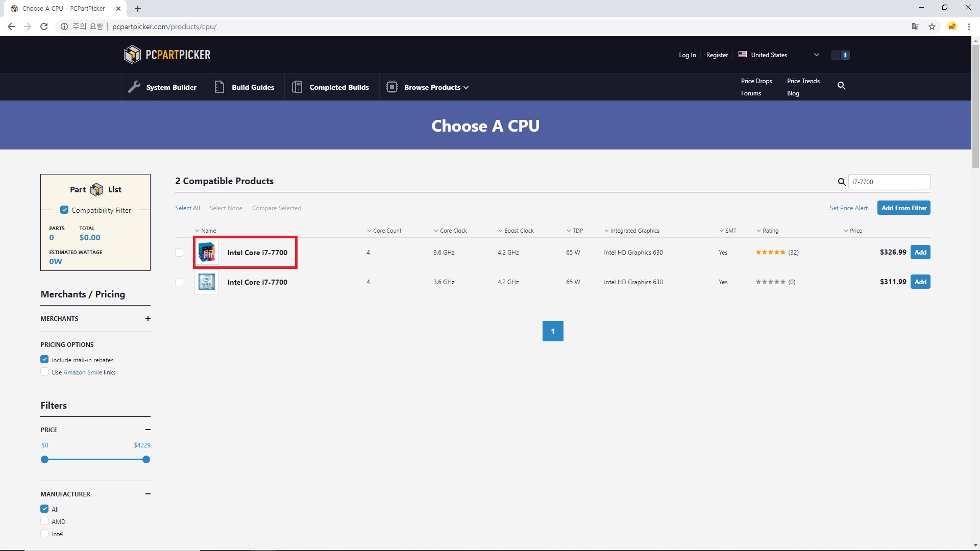
Task: View site security information icon
Action: click(64, 27)
